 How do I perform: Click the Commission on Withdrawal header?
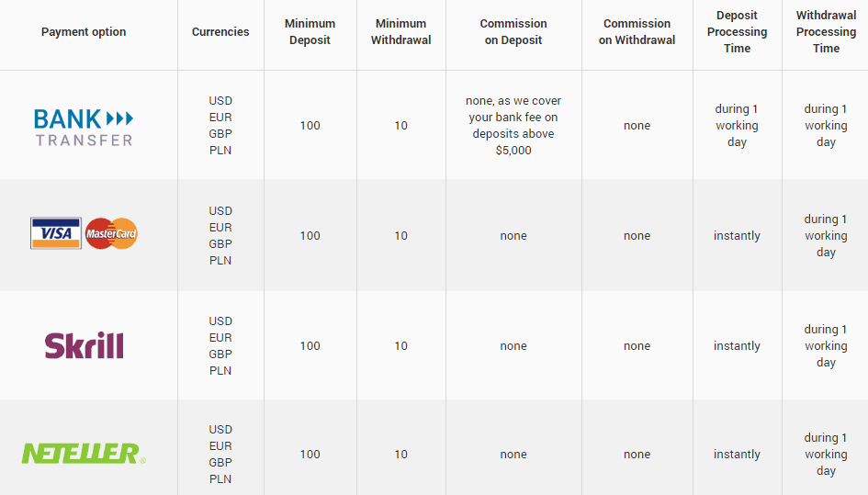pos(637,32)
